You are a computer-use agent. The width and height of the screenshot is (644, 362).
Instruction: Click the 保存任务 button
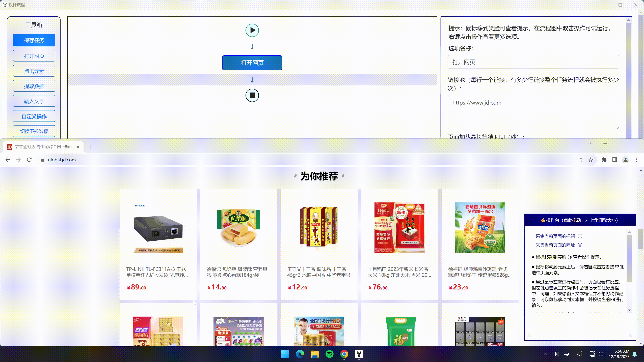(x=34, y=40)
